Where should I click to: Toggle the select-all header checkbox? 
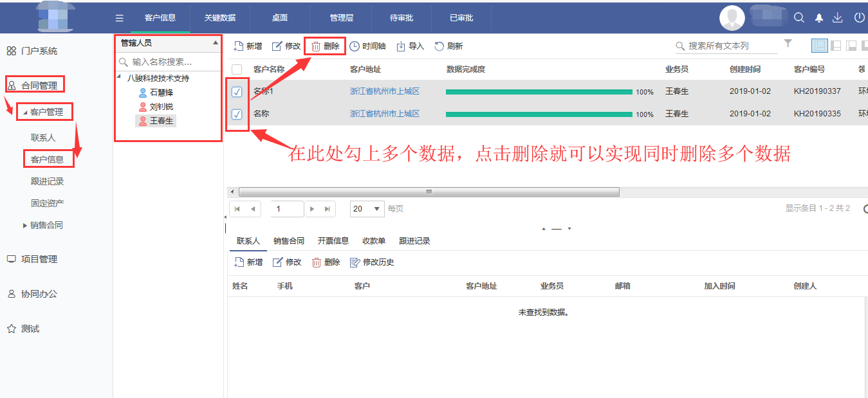point(237,69)
